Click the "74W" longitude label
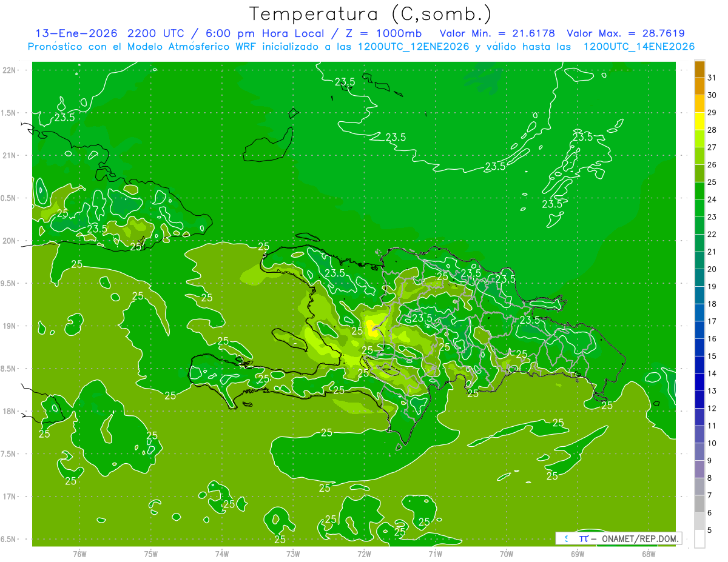This screenshot has height=562, width=728. pos(222,554)
